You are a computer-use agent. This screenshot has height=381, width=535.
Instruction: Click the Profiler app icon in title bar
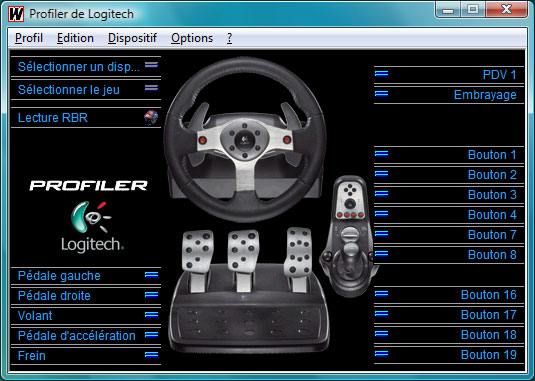point(16,14)
